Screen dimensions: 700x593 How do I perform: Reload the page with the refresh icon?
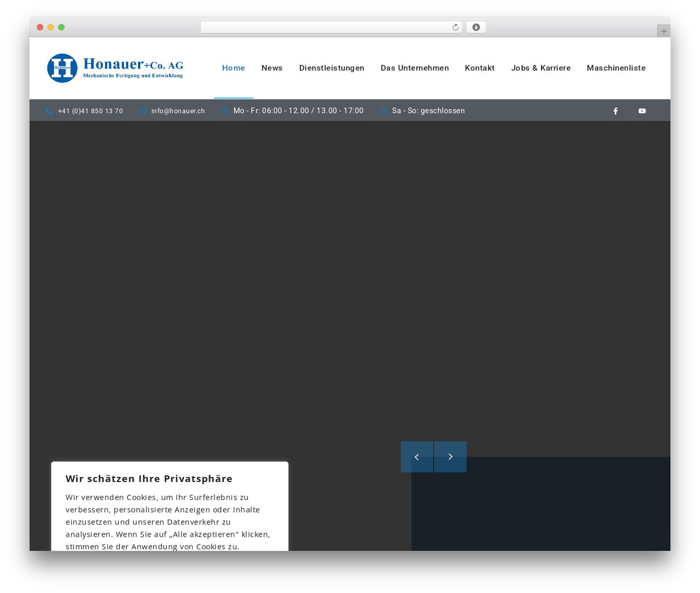(455, 27)
